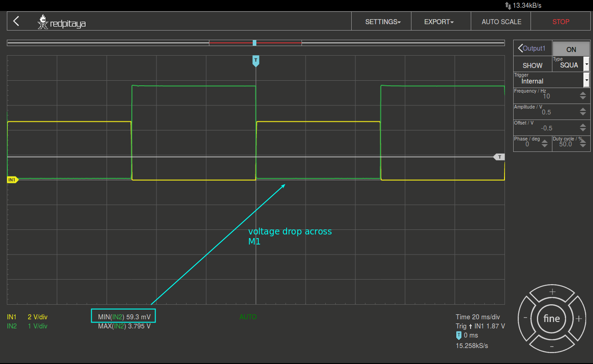Go back using the left arrow icon
Screen dimensions: 593x364
point(16,21)
